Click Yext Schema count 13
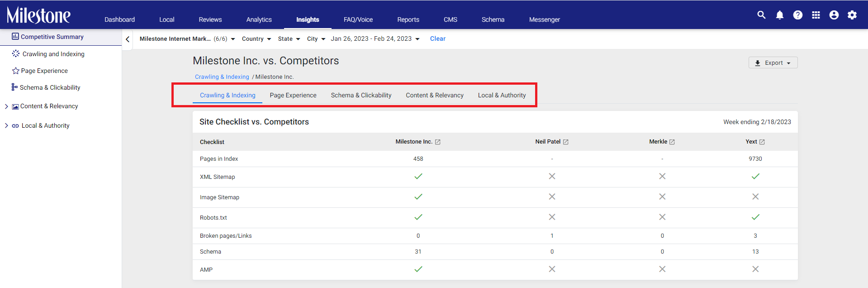 coord(755,252)
